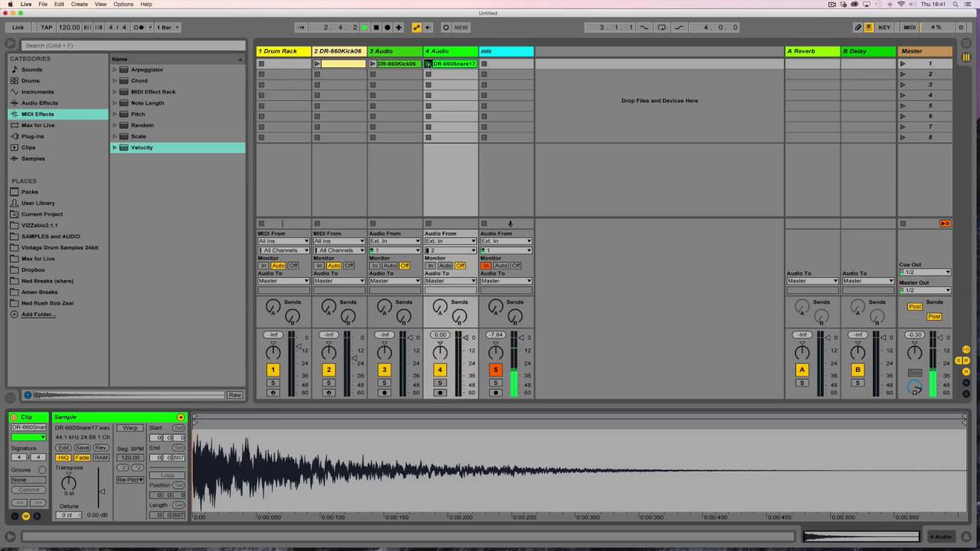Open the Audio Effects category
The width and height of the screenshot is (980, 551).
[40, 103]
